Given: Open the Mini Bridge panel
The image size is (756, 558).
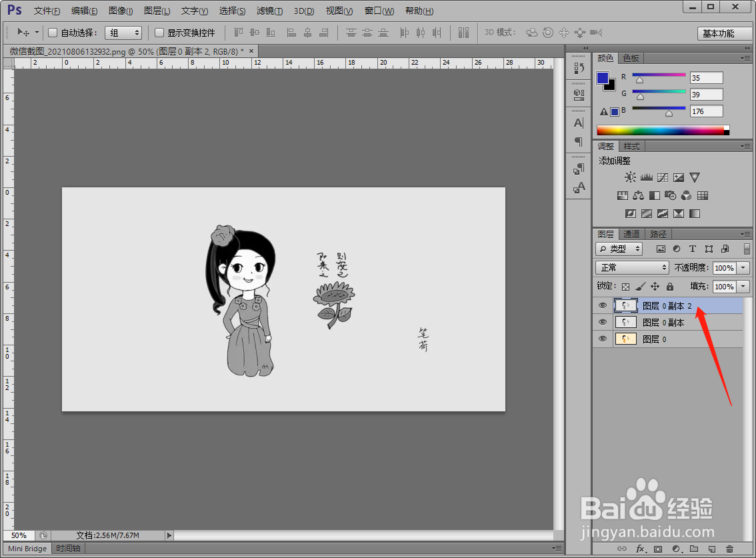Looking at the screenshot, I should (27, 549).
